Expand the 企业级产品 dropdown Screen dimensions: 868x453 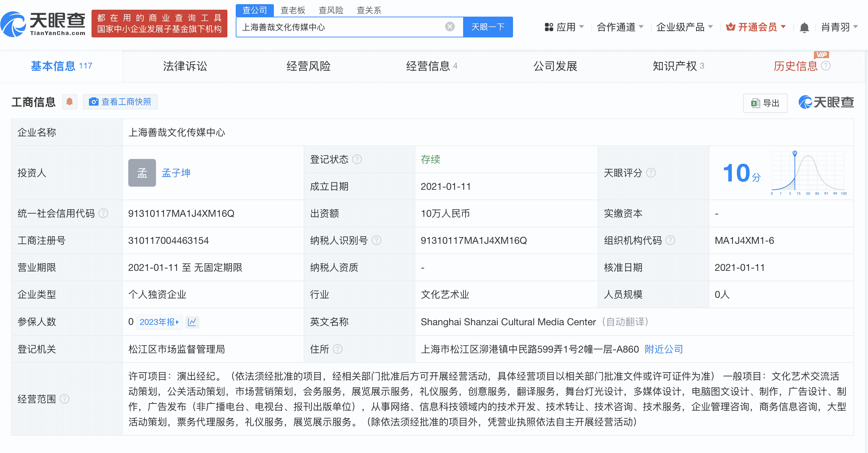(683, 27)
